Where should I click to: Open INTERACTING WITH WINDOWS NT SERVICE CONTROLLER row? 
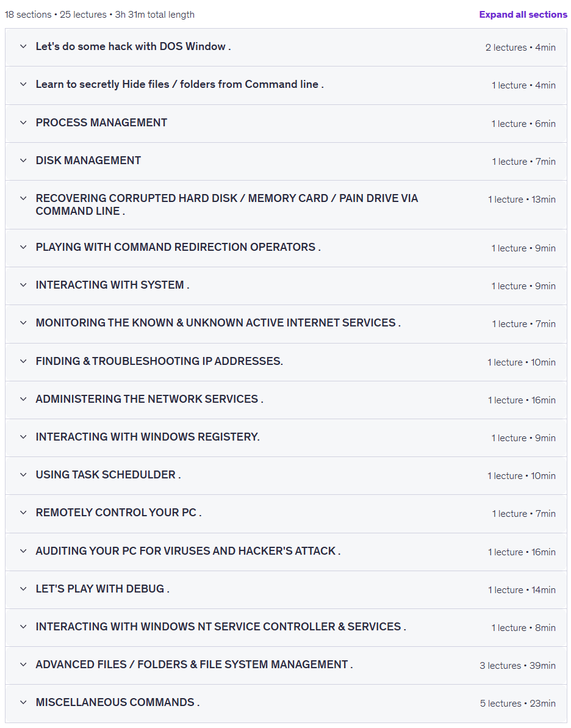tap(286, 627)
